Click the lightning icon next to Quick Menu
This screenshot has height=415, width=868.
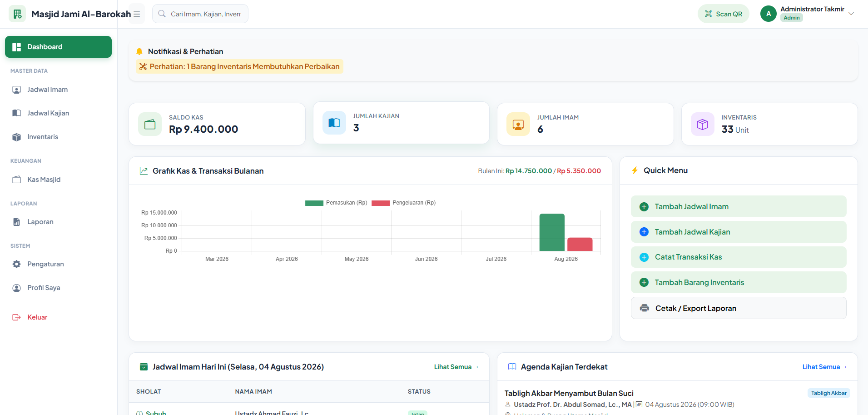635,170
